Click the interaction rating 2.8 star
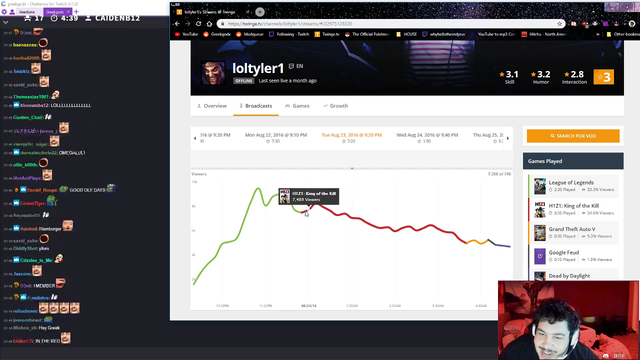640x360 pixels. (x=567, y=74)
